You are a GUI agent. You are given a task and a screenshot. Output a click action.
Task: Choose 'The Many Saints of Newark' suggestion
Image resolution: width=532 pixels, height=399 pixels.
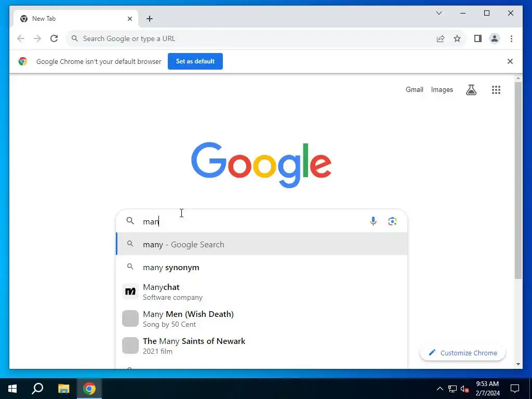pos(262,345)
